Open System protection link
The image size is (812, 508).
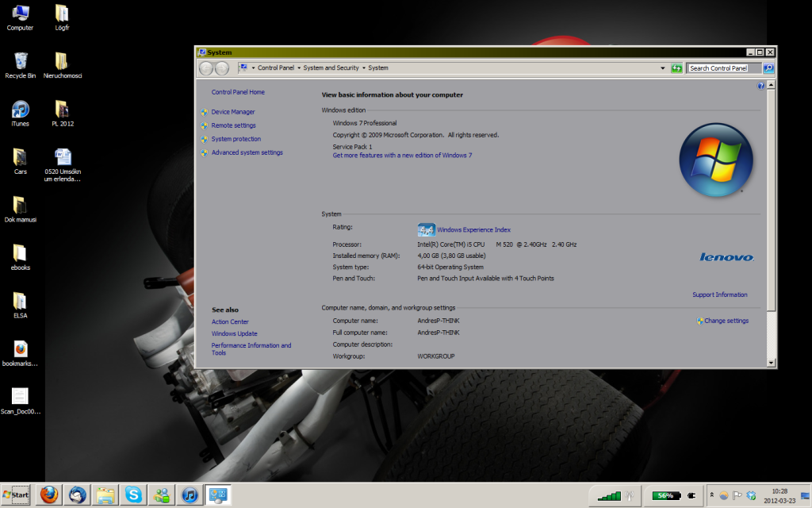236,139
